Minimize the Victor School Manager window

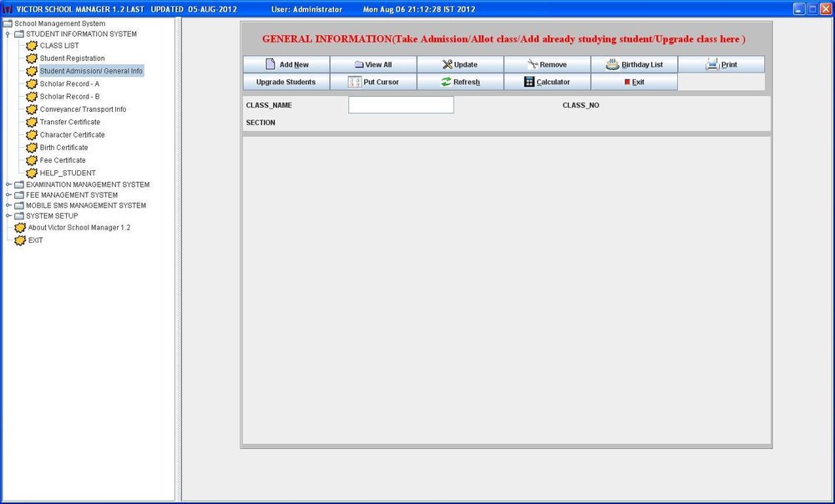coord(799,9)
